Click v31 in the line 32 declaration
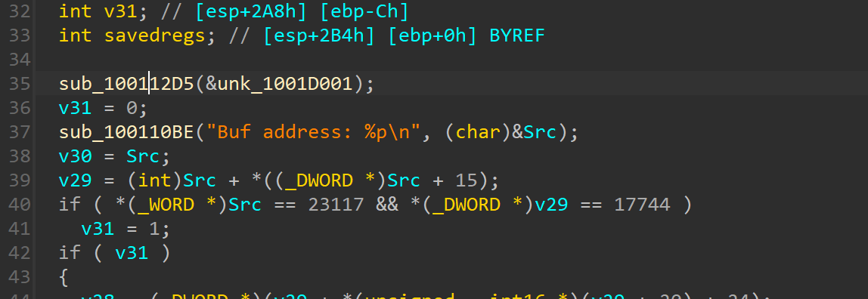The height and width of the screenshot is (299, 868). (121, 11)
